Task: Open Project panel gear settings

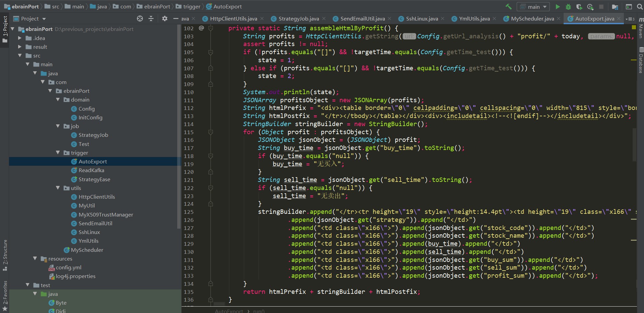Action: pos(164,18)
